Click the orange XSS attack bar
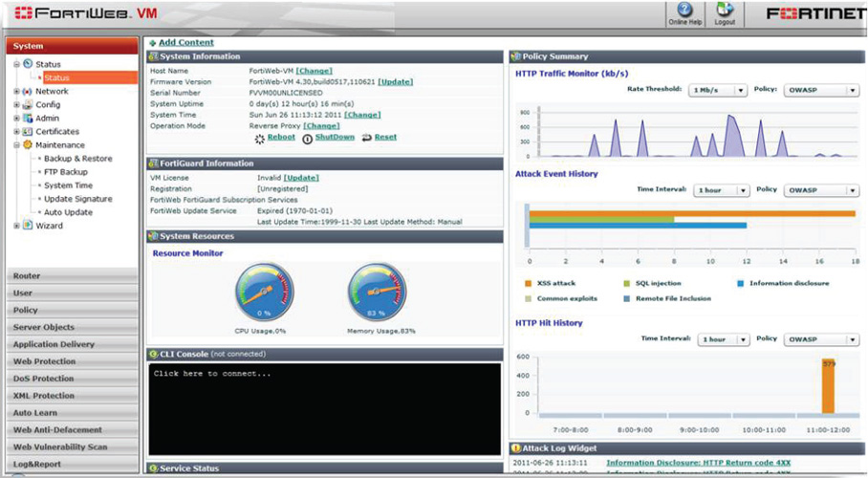 tap(692, 213)
